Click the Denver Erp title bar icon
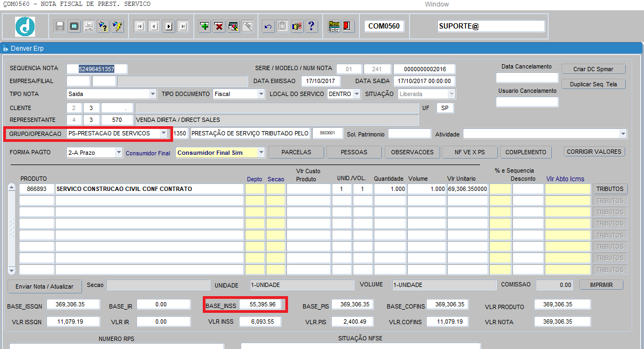 tap(6, 49)
